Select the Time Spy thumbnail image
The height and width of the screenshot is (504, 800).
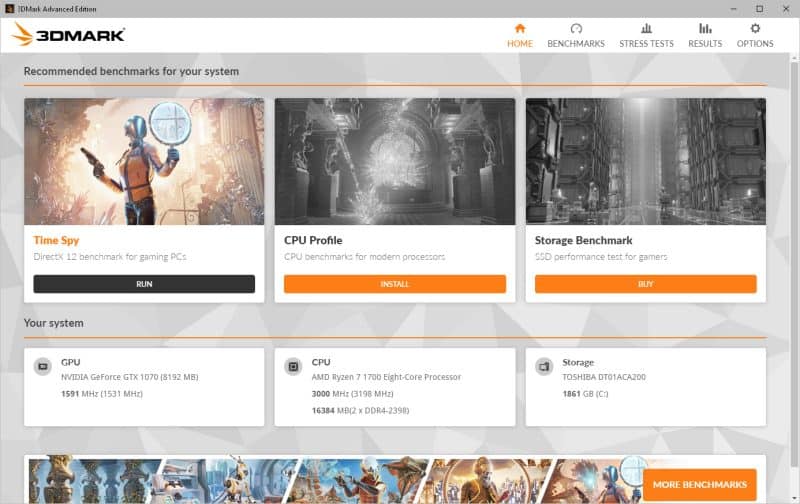[144, 161]
